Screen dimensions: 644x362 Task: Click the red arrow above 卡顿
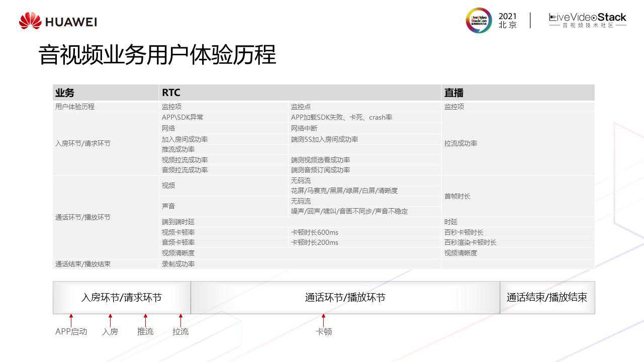tap(323, 320)
